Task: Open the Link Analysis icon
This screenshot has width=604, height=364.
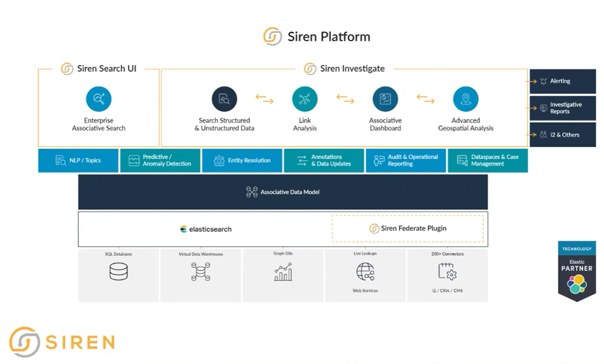Action: (305, 99)
